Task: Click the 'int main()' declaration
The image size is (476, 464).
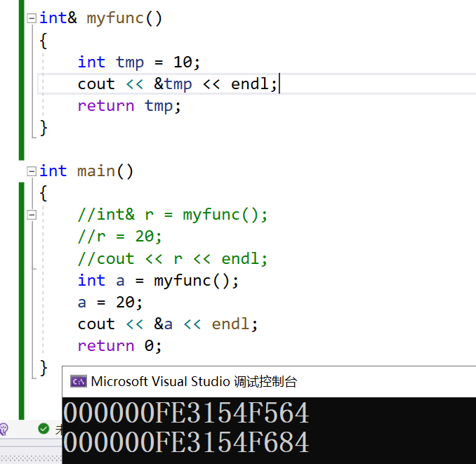Action: coord(86,171)
